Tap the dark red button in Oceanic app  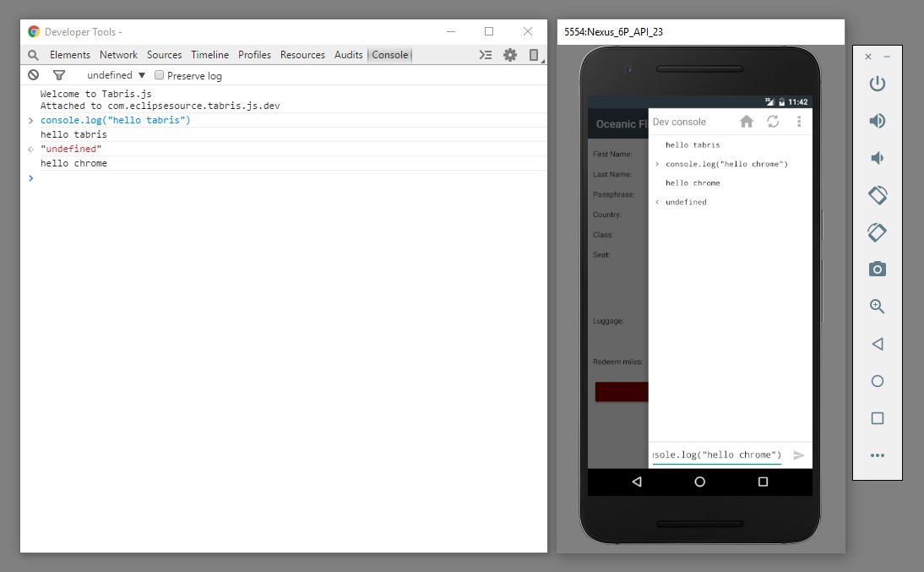[x=622, y=392]
